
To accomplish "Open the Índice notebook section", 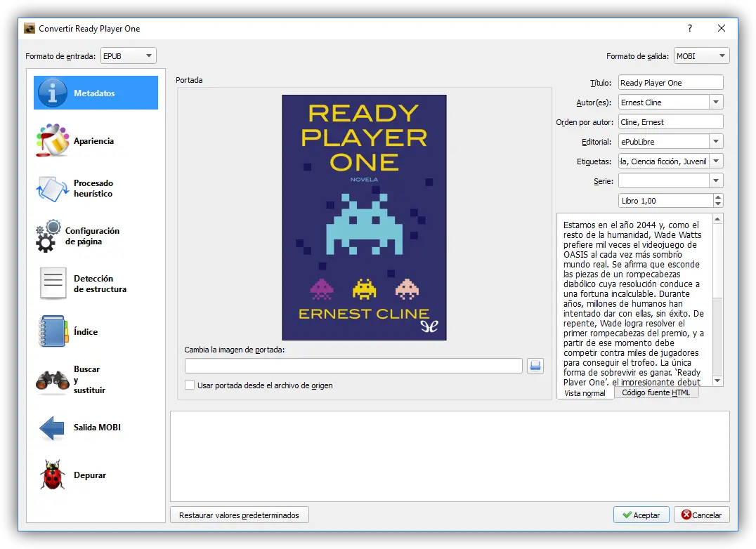I will (x=53, y=331).
